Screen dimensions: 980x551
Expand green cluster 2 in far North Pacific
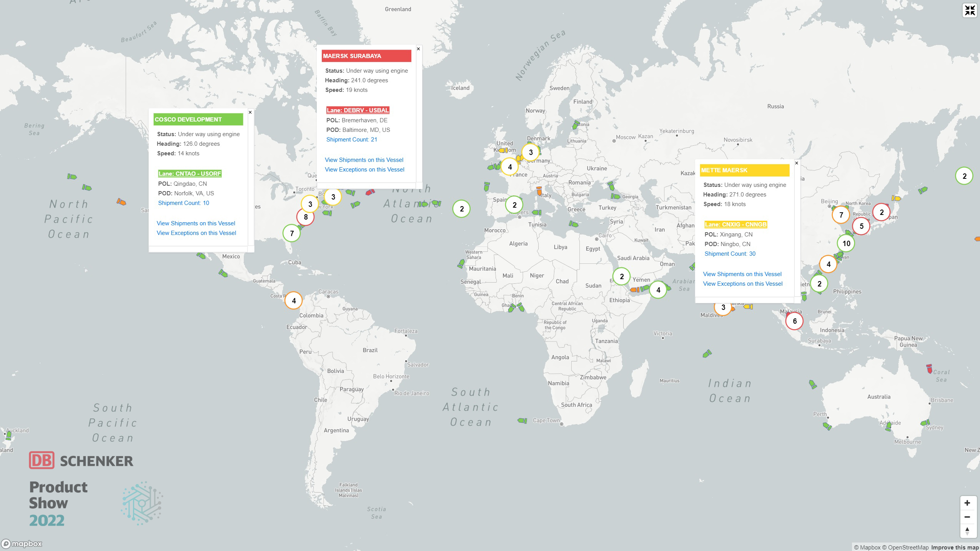964,176
